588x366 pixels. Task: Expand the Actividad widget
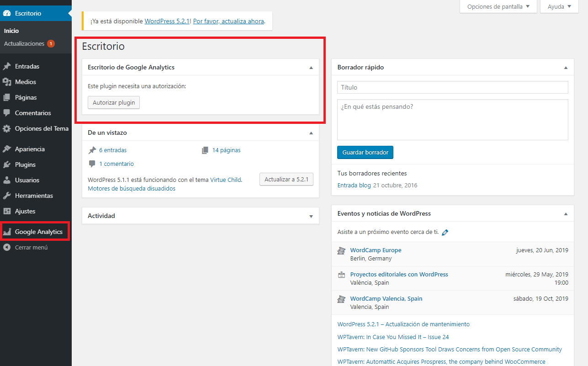click(311, 216)
